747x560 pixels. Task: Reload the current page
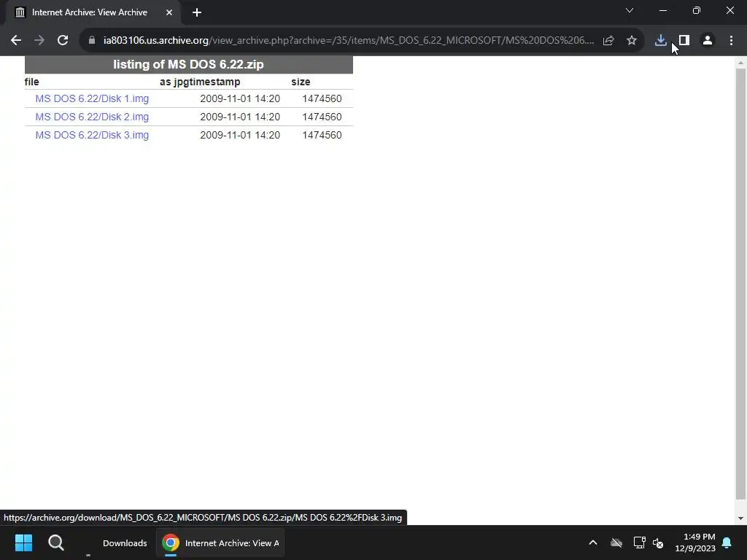(x=63, y=41)
